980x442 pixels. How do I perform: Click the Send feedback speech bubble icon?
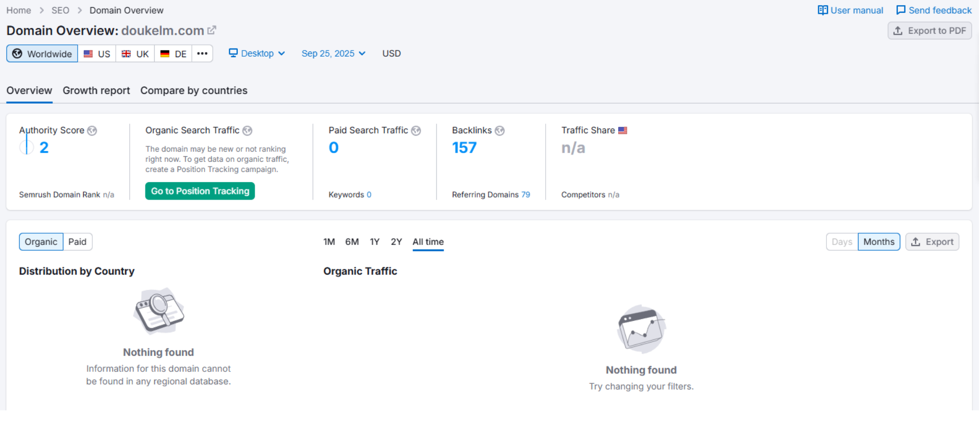[x=901, y=10]
